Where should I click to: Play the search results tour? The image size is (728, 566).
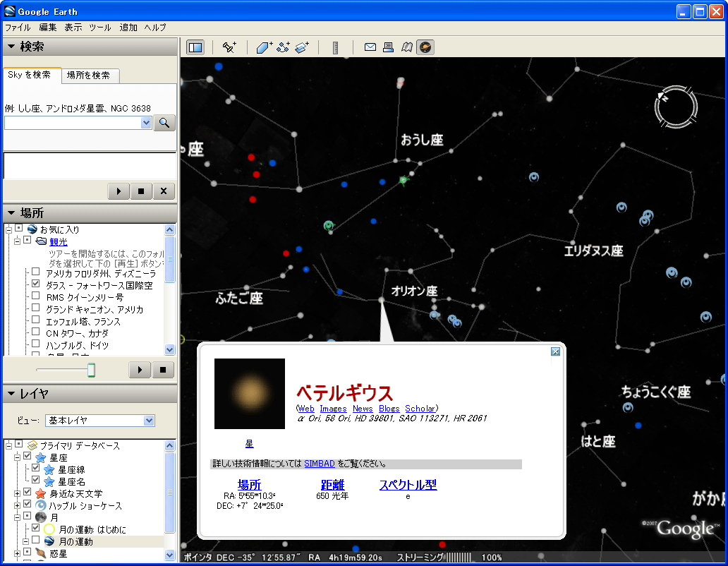click(x=119, y=191)
